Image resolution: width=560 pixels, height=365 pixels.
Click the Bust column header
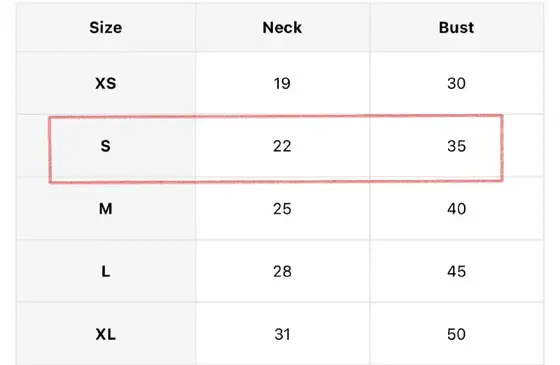coord(456,28)
